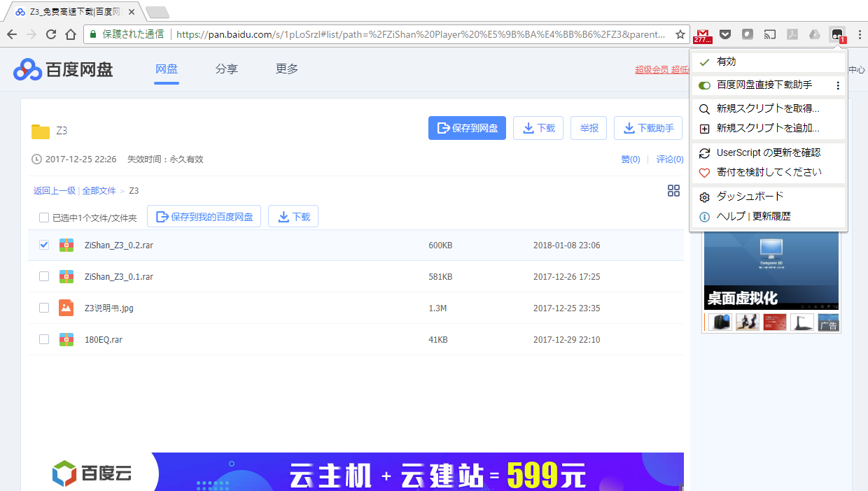Image resolution: width=868 pixels, height=491 pixels.
Task: Click 保存到我的百度网盘 button
Action: [x=204, y=217]
